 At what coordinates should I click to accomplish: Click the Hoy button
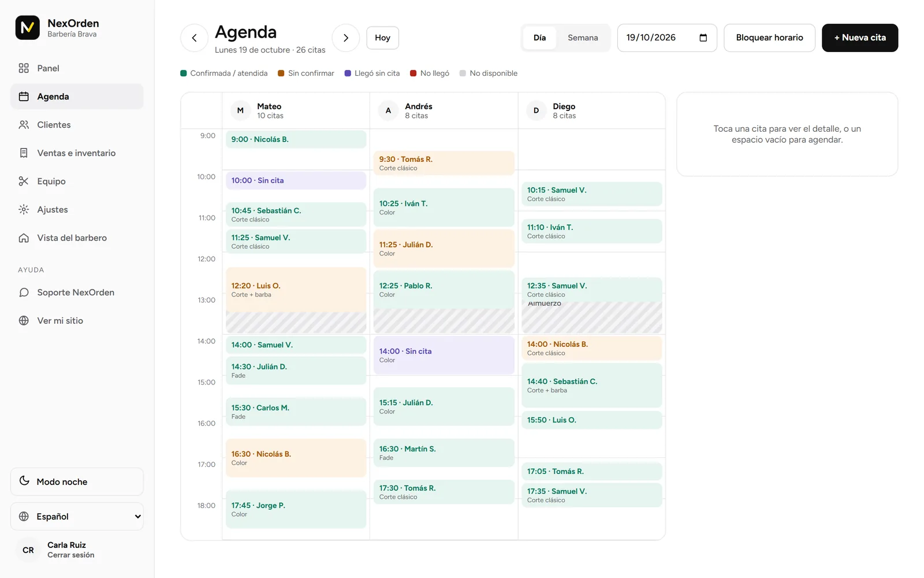coord(382,38)
